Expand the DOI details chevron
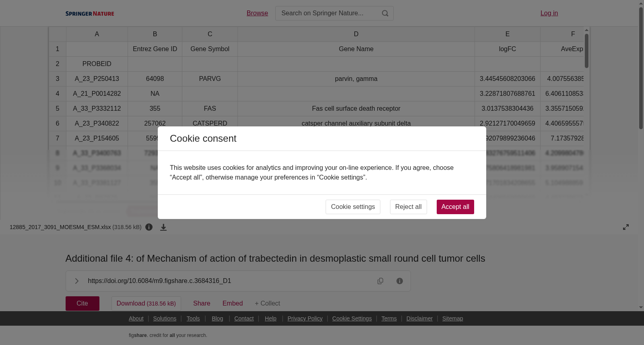Image resolution: width=644 pixels, height=345 pixels. [x=76, y=281]
